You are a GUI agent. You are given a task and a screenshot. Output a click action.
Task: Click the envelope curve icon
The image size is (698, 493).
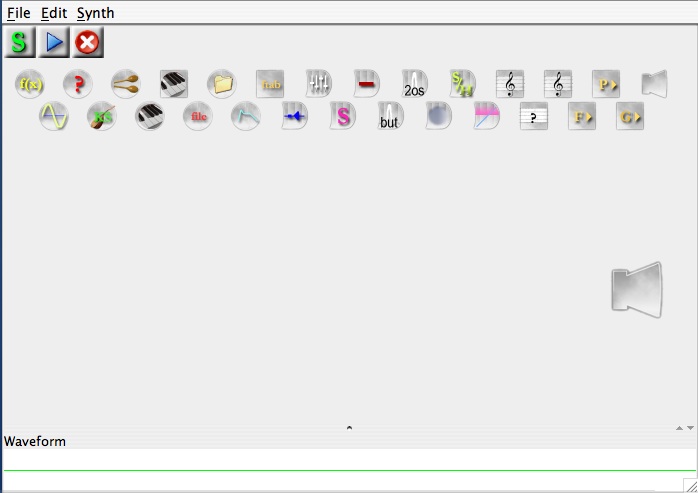(246, 117)
